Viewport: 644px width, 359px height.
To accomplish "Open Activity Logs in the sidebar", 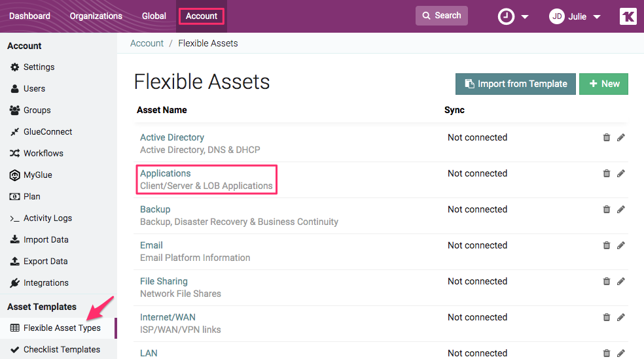I will [48, 218].
